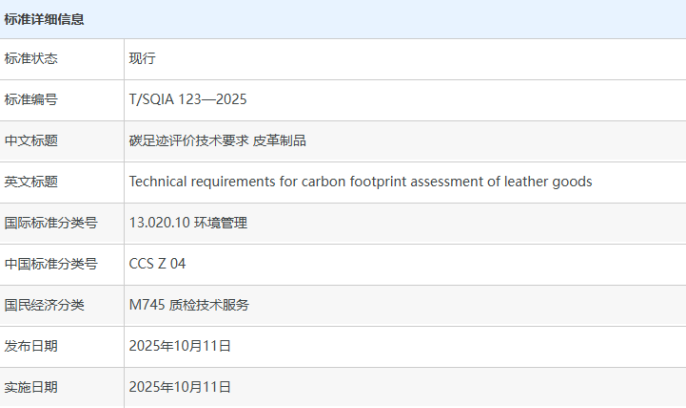Click the 中文标题 row label

[31, 141]
